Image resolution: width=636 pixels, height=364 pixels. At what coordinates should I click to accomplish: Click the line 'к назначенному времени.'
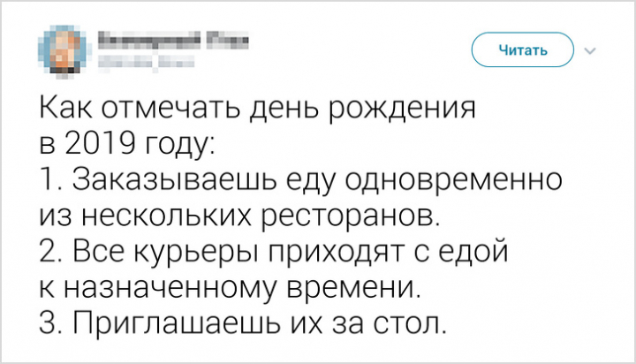[230, 288]
